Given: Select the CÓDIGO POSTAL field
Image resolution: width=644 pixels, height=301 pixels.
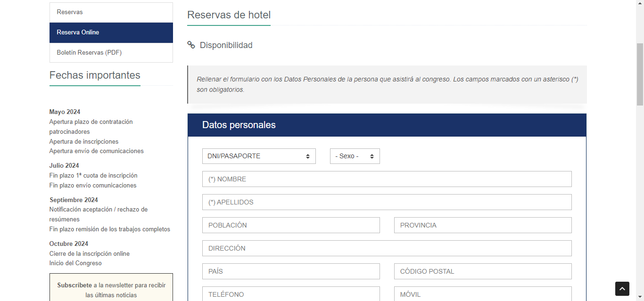Looking at the screenshot, I should click(483, 271).
